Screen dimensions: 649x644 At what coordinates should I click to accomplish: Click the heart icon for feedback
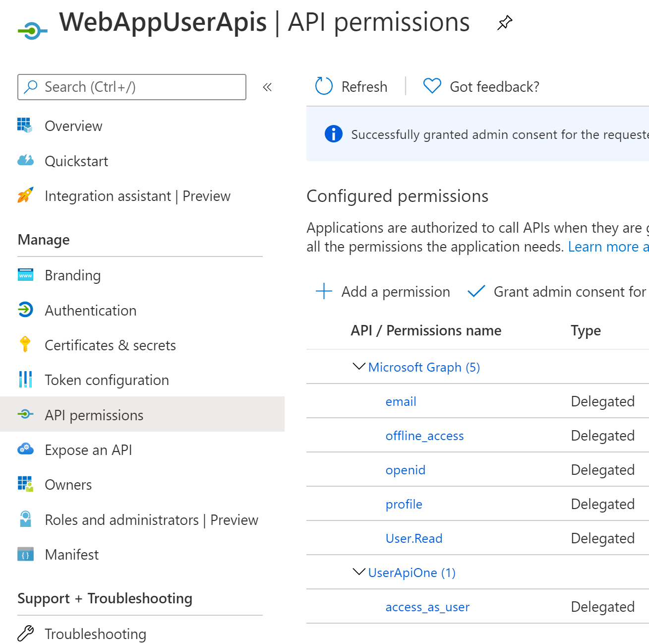pyautogui.click(x=432, y=86)
